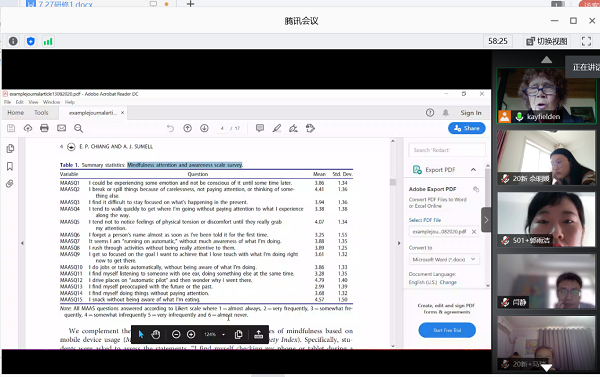Image resolution: width=600 pixels, height=377 pixels.
Task: Click the Undo arrow icon
Action: pos(170,128)
